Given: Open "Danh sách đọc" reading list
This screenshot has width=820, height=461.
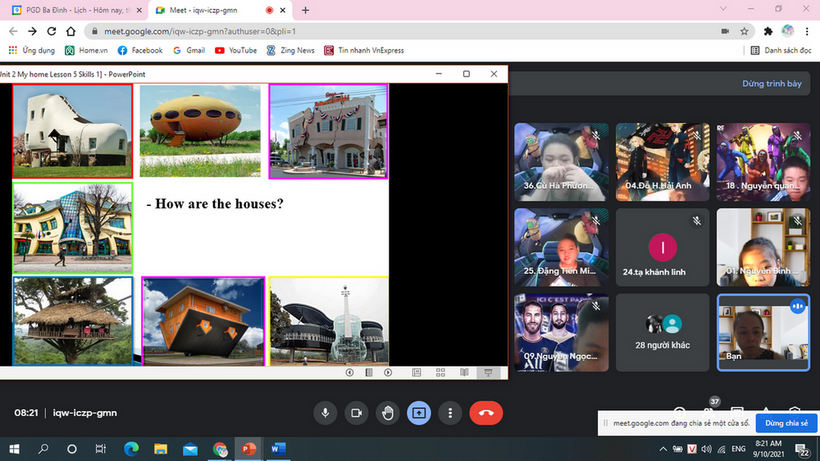Looking at the screenshot, I should 782,50.
